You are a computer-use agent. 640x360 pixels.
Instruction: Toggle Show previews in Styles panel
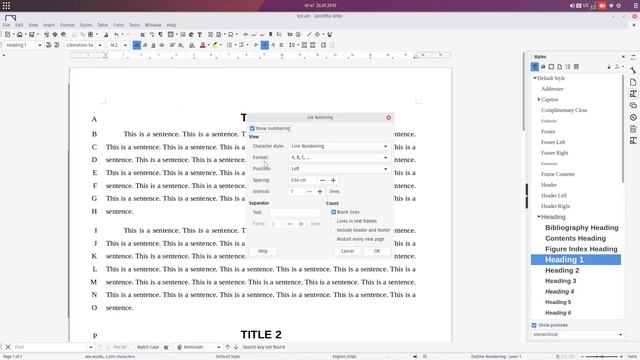(x=534, y=325)
